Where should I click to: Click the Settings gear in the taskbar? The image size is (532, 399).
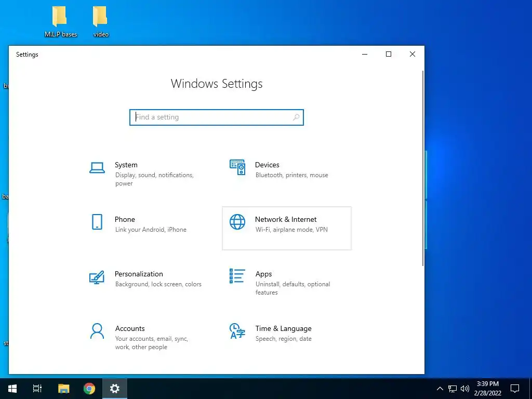(x=115, y=389)
